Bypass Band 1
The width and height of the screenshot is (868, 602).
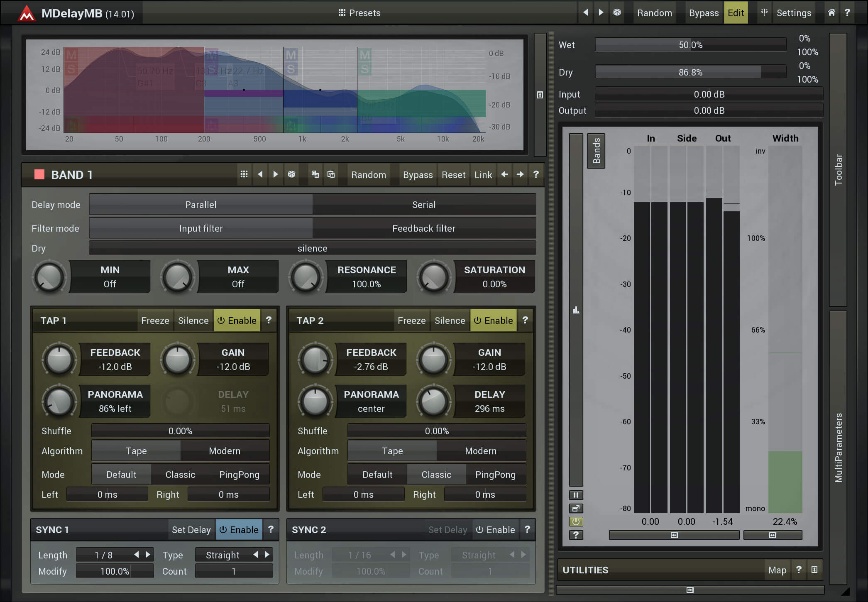418,175
